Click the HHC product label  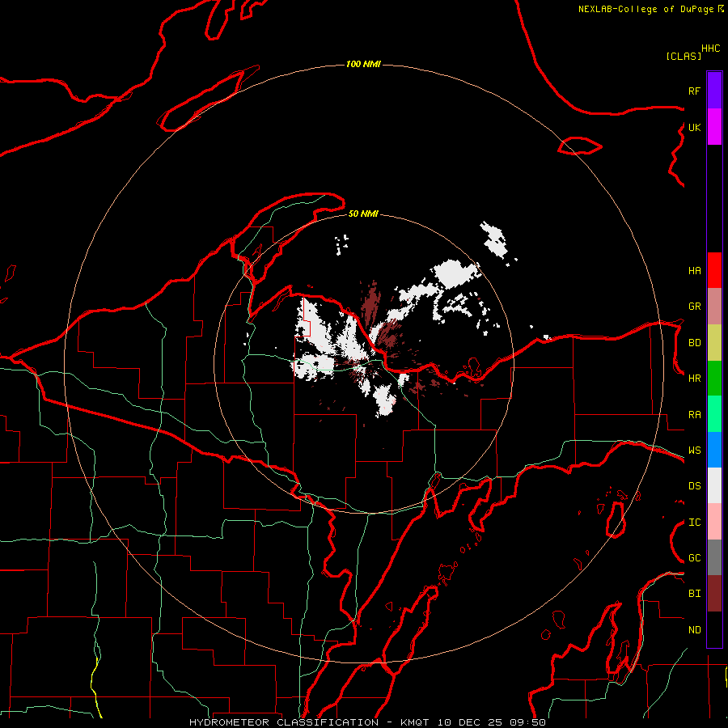pyautogui.click(x=710, y=49)
